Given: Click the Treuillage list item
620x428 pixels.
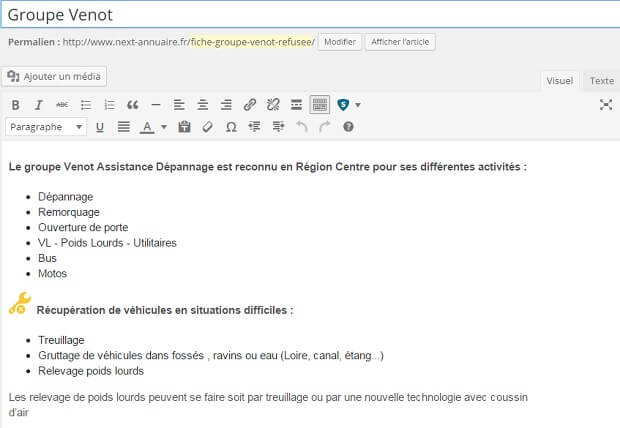Looking at the screenshot, I should 61,340.
